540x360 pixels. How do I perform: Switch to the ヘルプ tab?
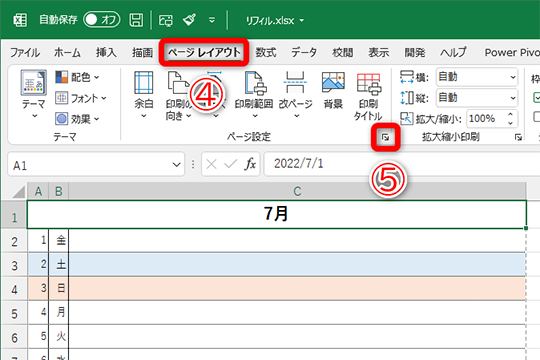pyautogui.click(x=453, y=53)
